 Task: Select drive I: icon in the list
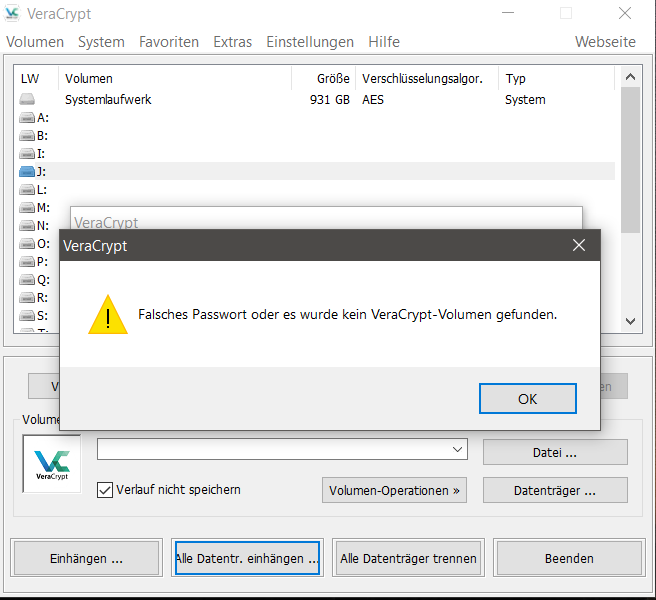point(27,154)
